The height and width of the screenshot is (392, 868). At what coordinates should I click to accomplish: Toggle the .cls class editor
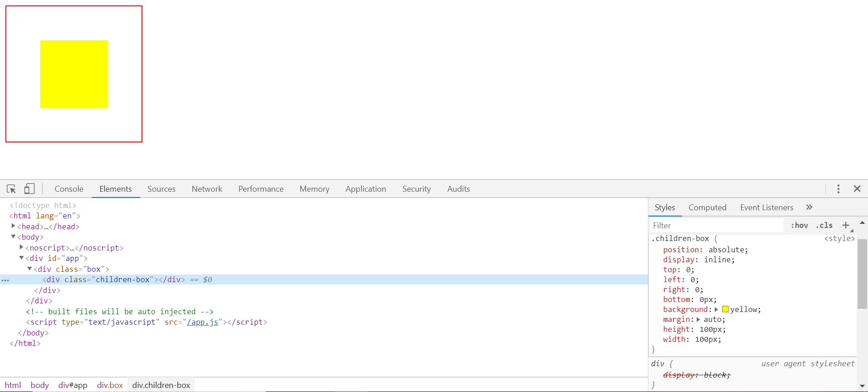click(824, 225)
